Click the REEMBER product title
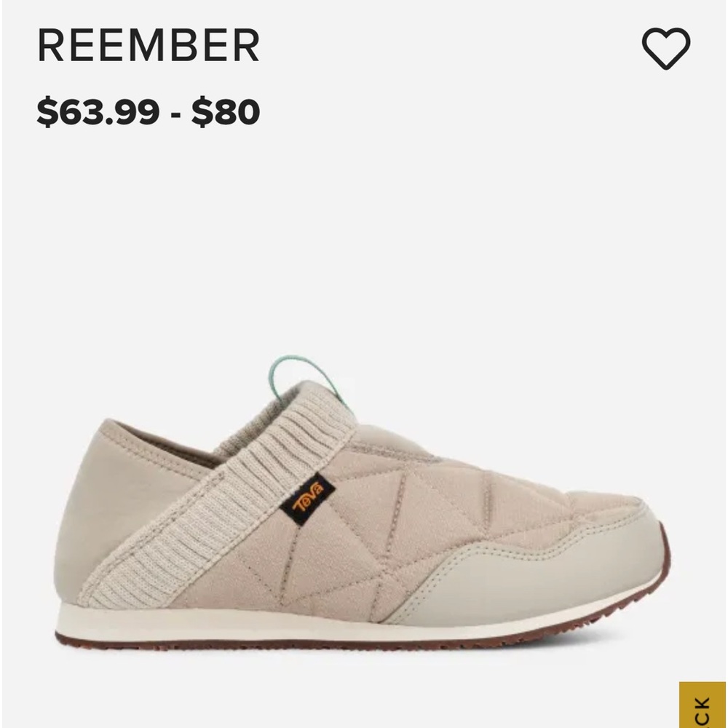 pos(149,45)
